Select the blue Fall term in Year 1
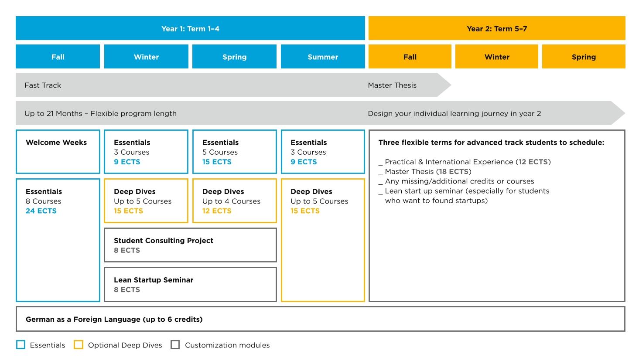639x364 pixels. pyautogui.click(x=58, y=57)
